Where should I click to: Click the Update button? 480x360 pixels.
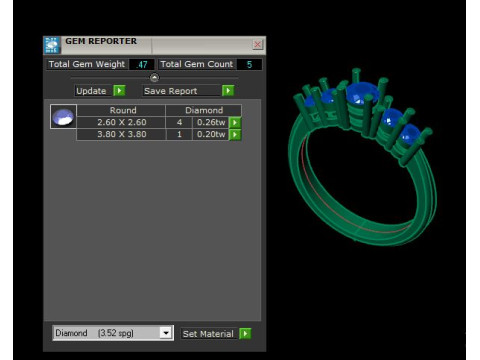93,91
